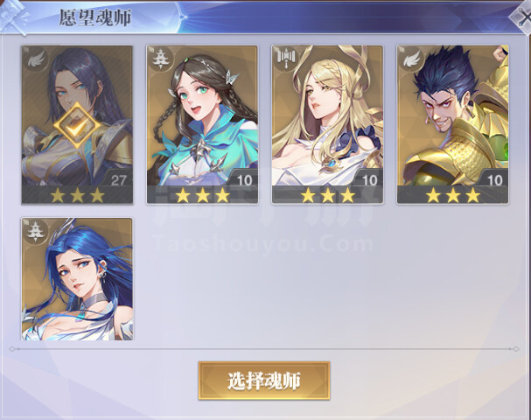Click the 愿望魂师 panel title
The image size is (531, 420).
tap(94, 17)
